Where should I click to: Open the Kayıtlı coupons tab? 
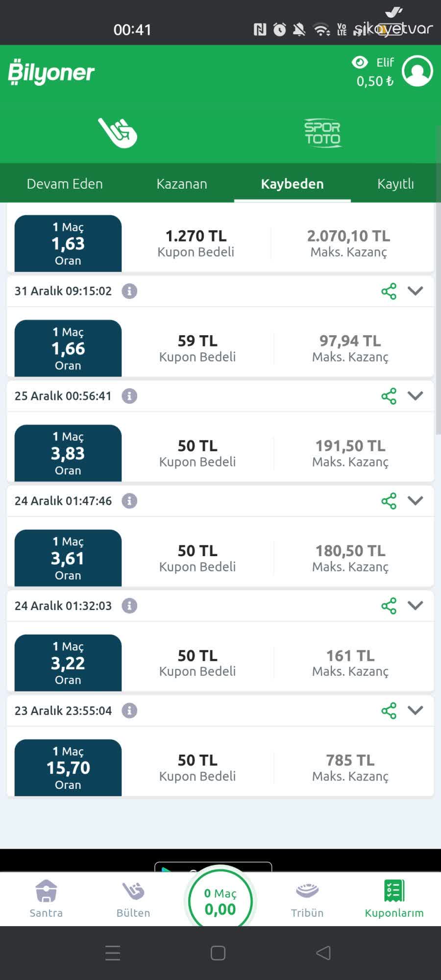[x=395, y=184]
